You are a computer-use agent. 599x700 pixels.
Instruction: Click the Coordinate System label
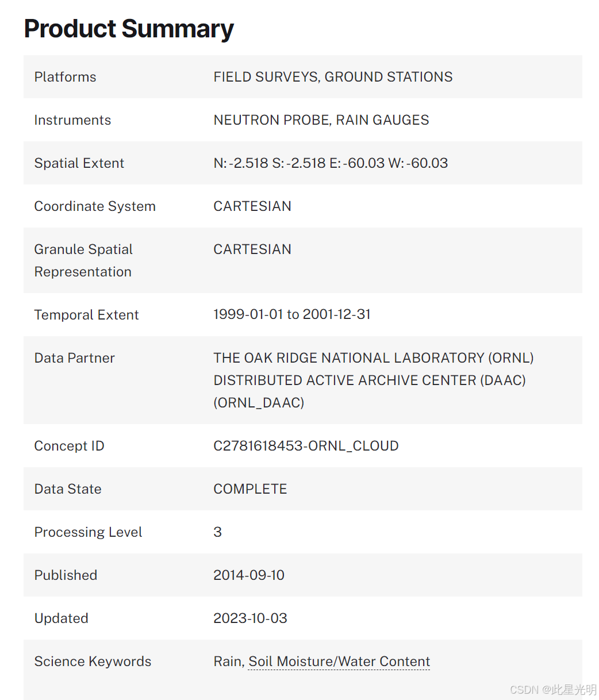(x=95, y=206)
